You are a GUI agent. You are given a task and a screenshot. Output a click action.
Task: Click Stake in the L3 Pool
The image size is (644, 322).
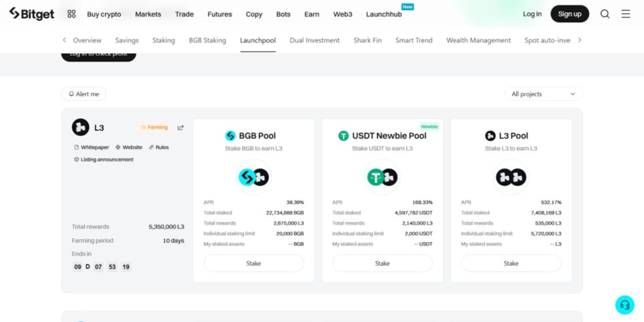coord(511,263)
